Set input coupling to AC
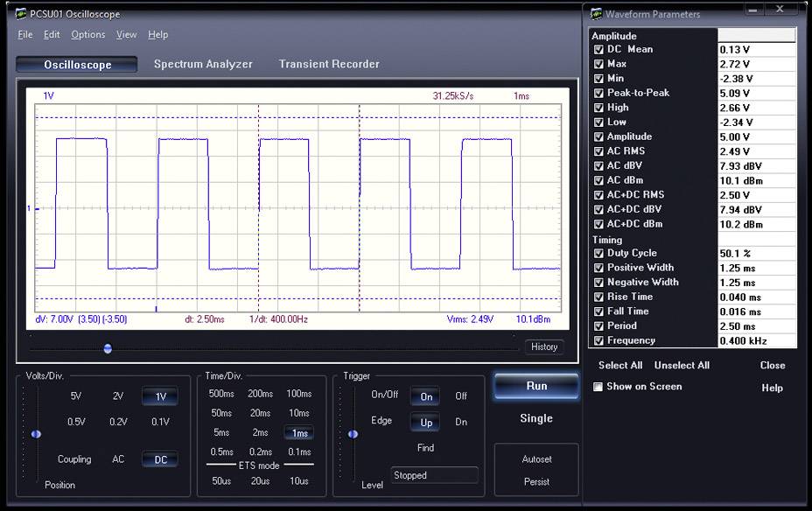 [118, 458]
